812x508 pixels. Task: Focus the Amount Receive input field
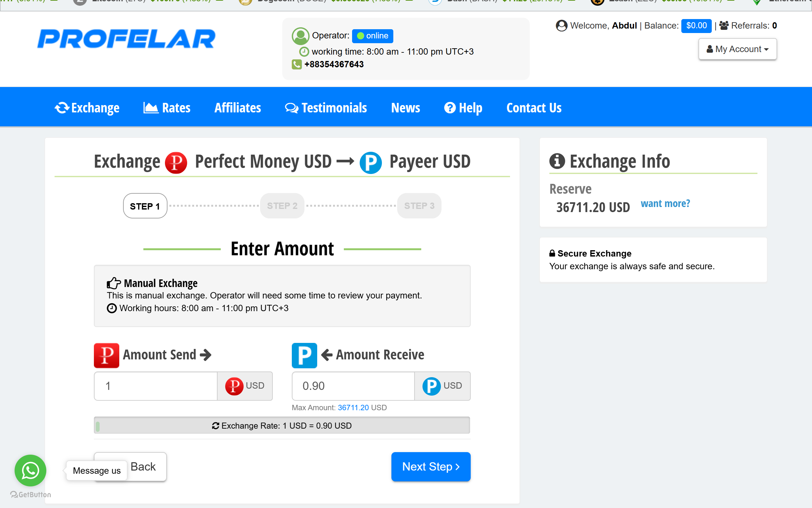353,386
